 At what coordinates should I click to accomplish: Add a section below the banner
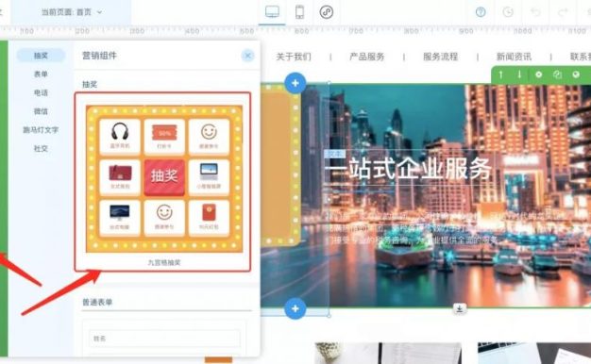(295, 308)
